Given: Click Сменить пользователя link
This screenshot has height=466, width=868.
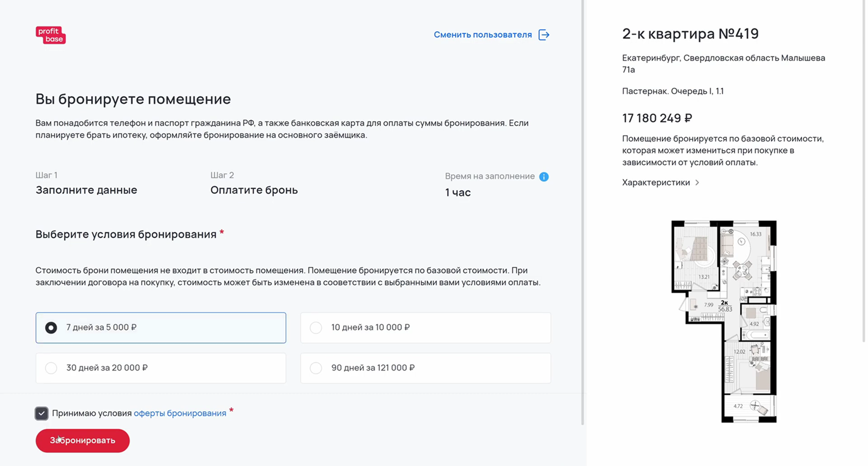Looking at the screenshot, I should click(482, 35).
